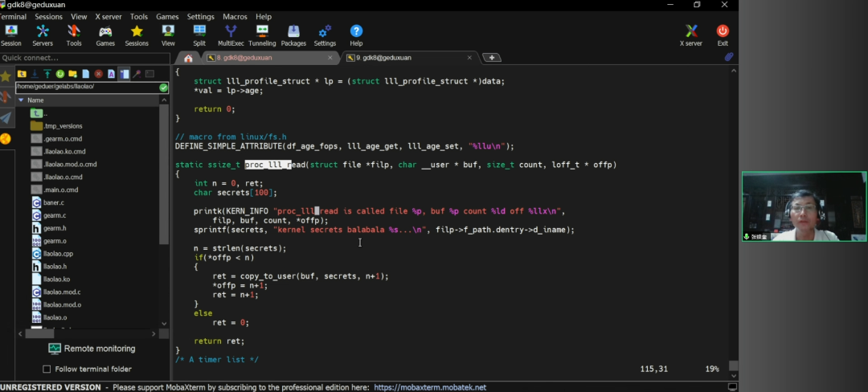Select the .tmp_versions folder

point(56,126)
